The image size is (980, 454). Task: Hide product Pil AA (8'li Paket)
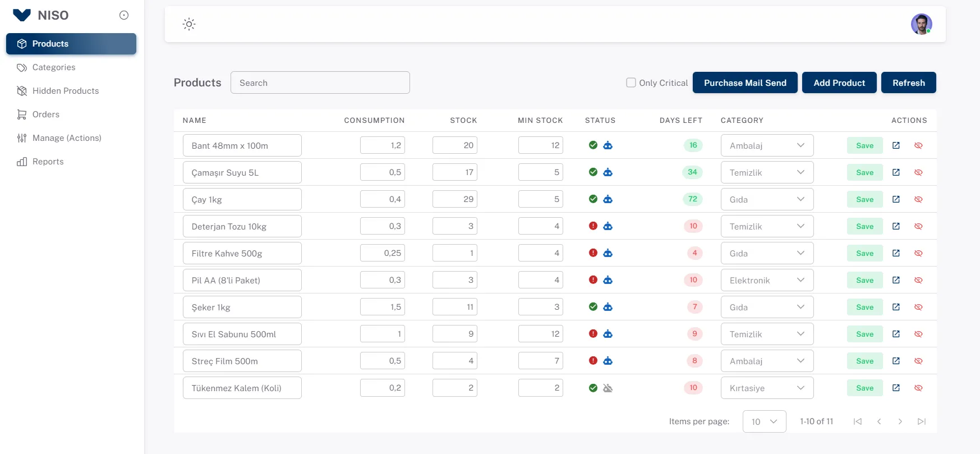tap(918, 280)
